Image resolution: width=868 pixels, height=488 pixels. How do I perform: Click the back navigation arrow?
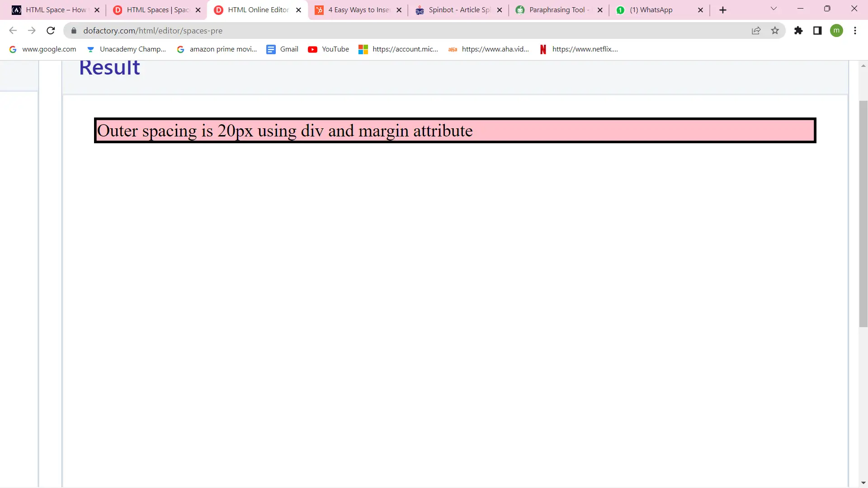[x=13, y=30]
